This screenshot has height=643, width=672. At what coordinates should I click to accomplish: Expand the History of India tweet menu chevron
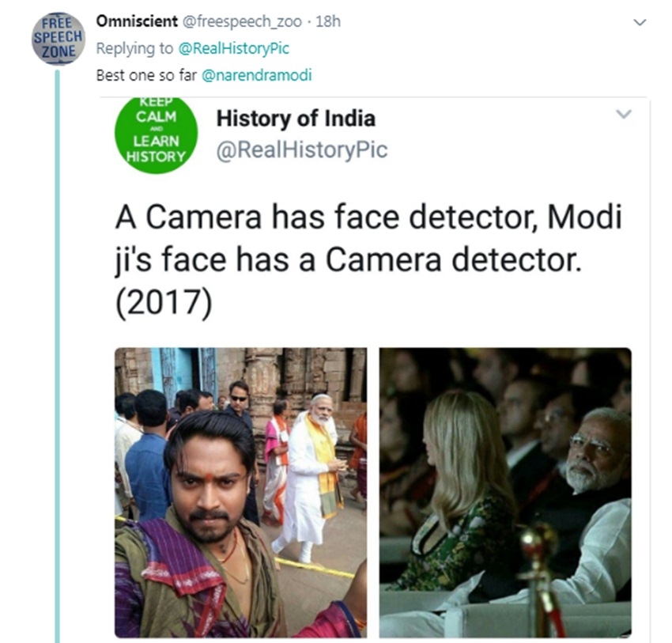coord(624,115)
